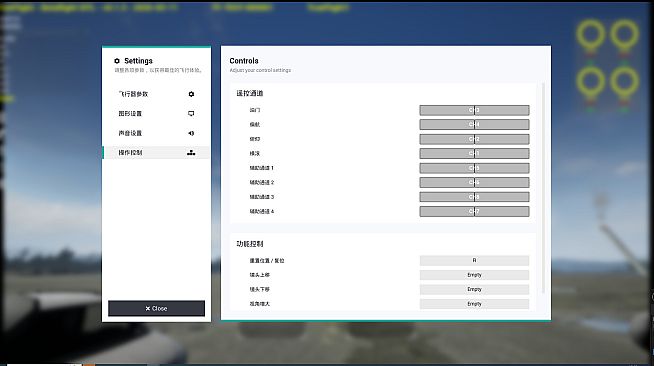Click the 镜头上移 label

tap(259, 275)
